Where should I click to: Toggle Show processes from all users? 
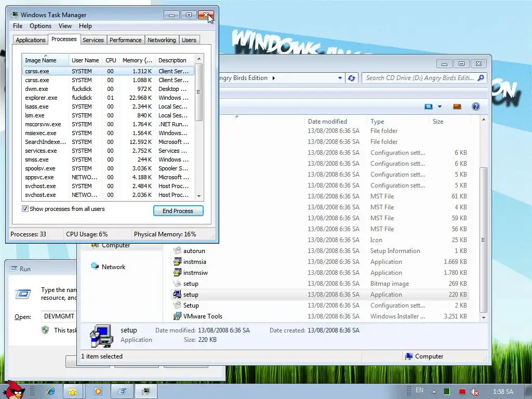point(25,209)
